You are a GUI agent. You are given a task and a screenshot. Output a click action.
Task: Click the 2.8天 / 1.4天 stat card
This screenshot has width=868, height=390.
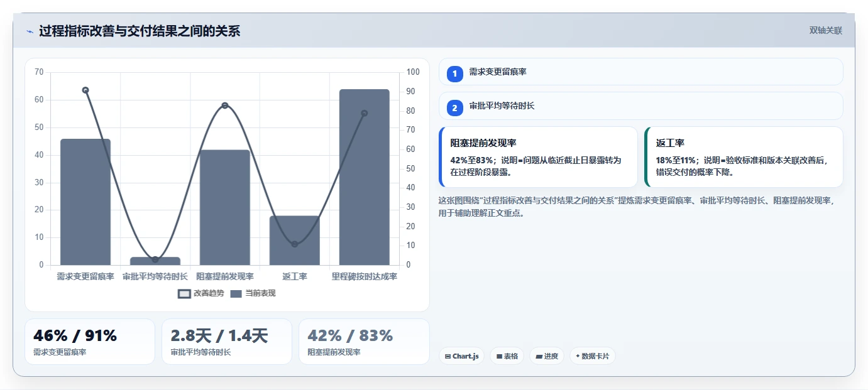[227, 342]
